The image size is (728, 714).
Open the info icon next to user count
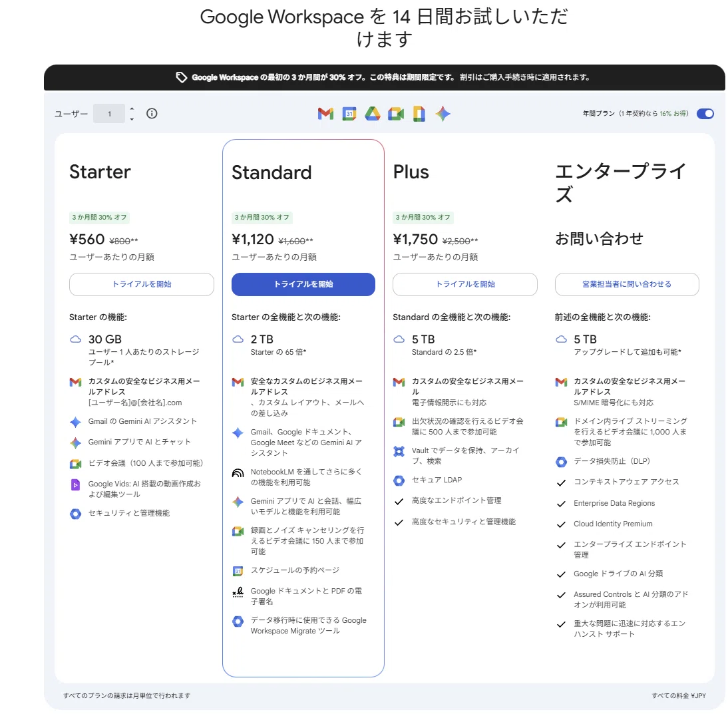(152, 113)
